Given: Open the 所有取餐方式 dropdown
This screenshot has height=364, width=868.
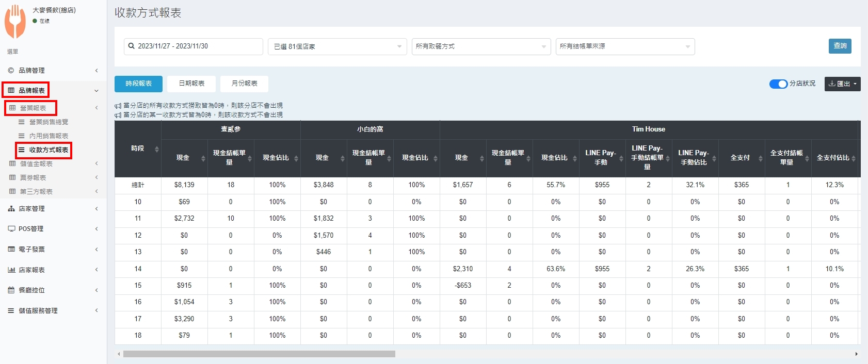Looking at the screenshot, I should (481, 46).
